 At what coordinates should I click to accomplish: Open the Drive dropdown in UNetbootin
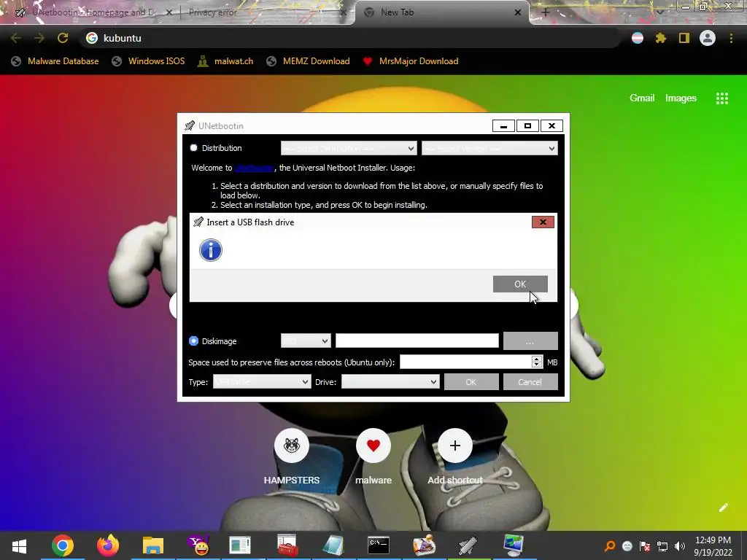pos(390,382)
